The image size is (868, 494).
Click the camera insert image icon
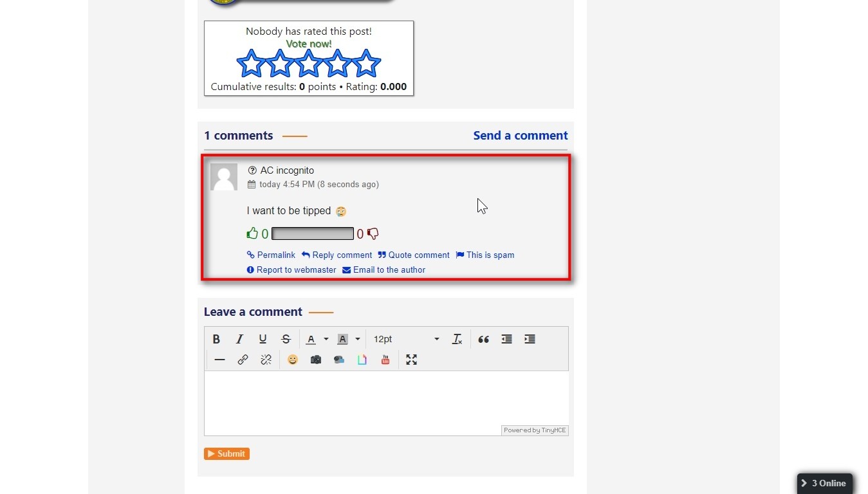click(315, 360)
